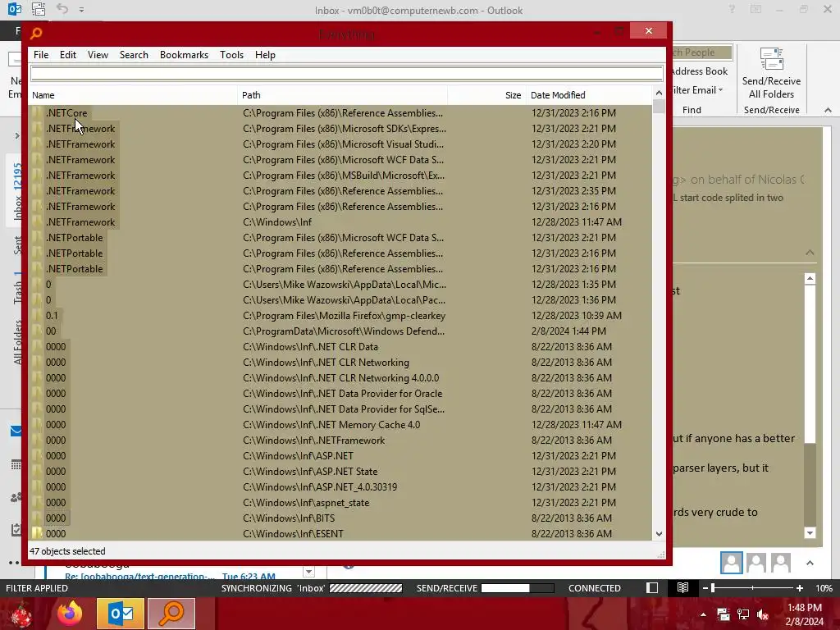Select the 00 folder in Windows Defender path
Screen dimensions: 840x630
340,331
